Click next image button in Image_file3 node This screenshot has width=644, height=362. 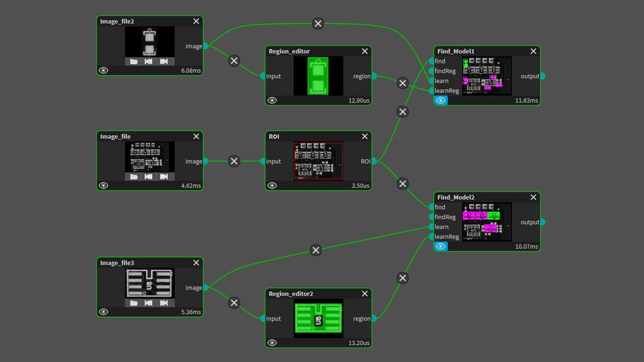pyautogui.click(x=164, y=303)
